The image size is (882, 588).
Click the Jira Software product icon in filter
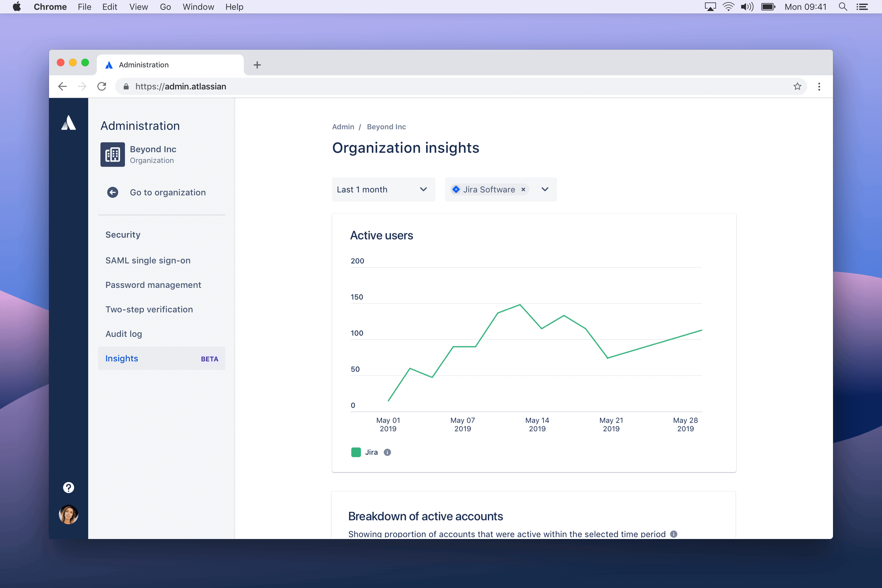click(458, 190)
